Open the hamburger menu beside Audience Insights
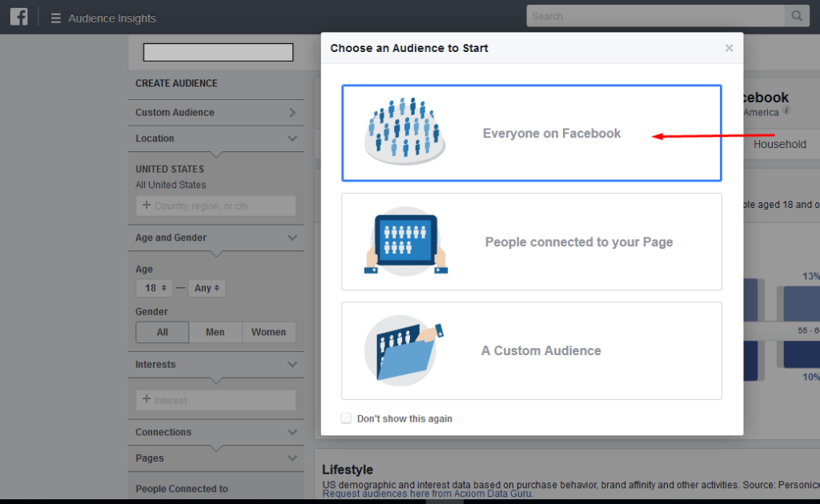820x504 pixels. tap(55, 18)
